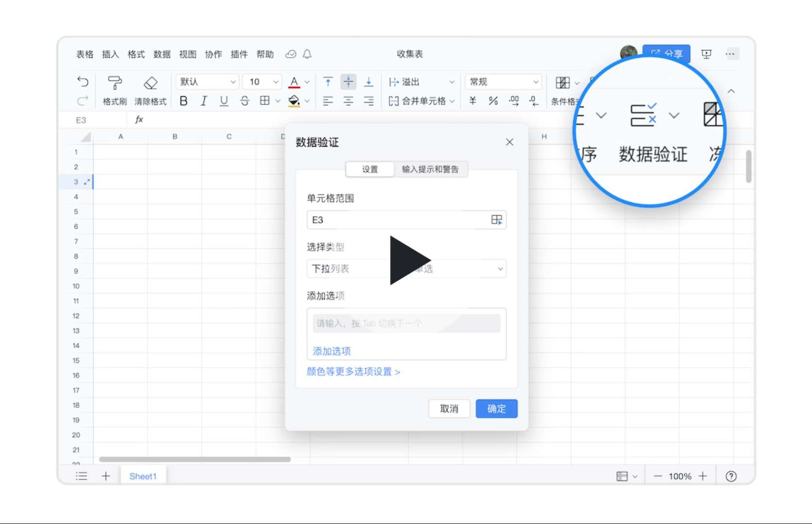
Task: Click the presentation mode icon
Action: (x=707, y=54)
